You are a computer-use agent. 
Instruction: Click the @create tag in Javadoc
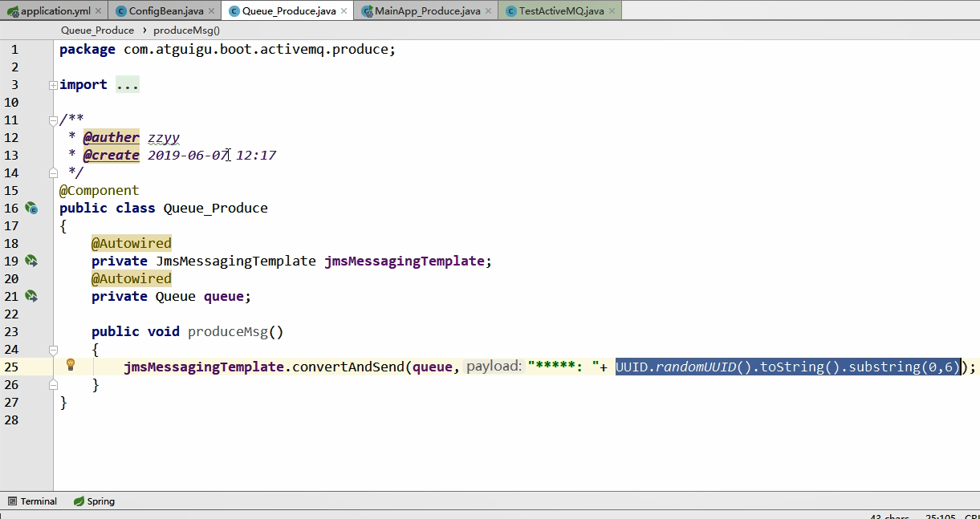(x=112, y=156)
